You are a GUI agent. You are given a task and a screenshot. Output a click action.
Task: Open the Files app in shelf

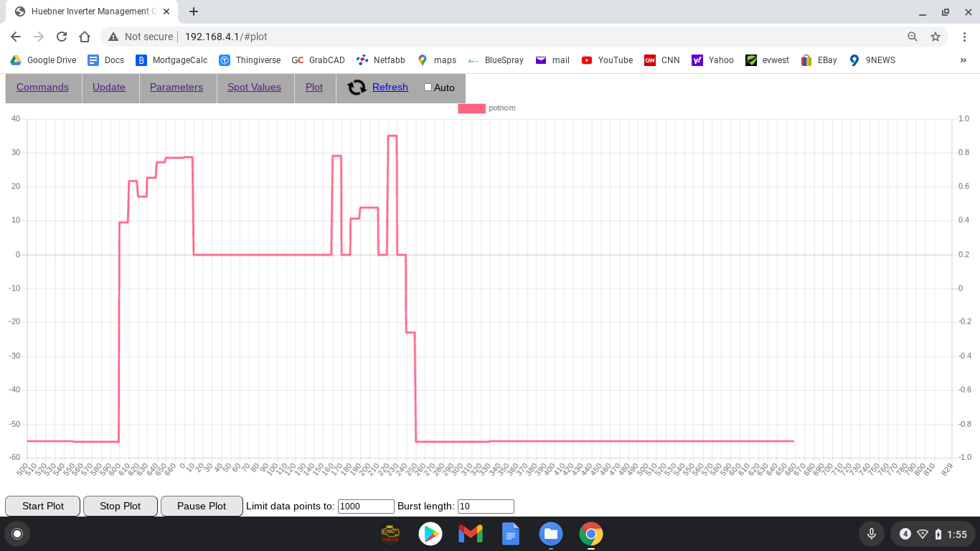coord(551,534)
